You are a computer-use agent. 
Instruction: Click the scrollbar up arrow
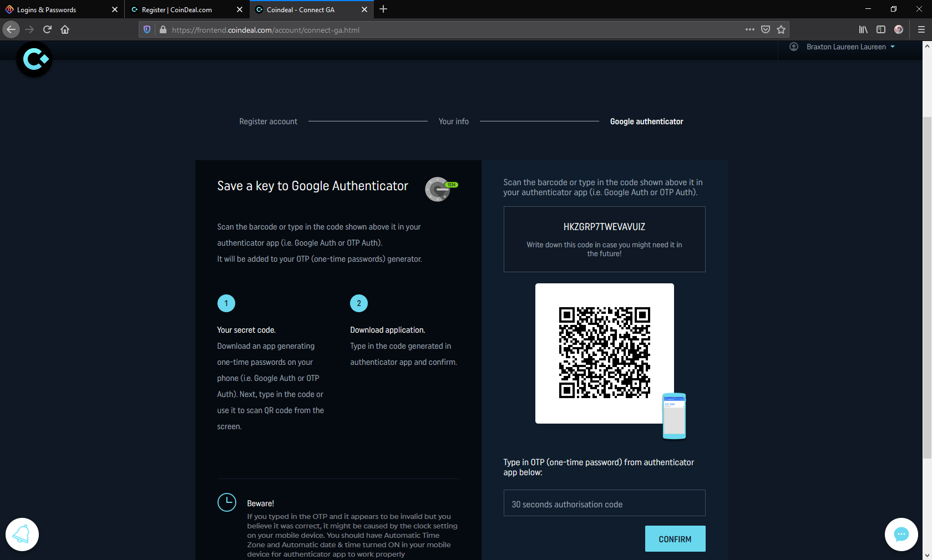tap(927, 45)
